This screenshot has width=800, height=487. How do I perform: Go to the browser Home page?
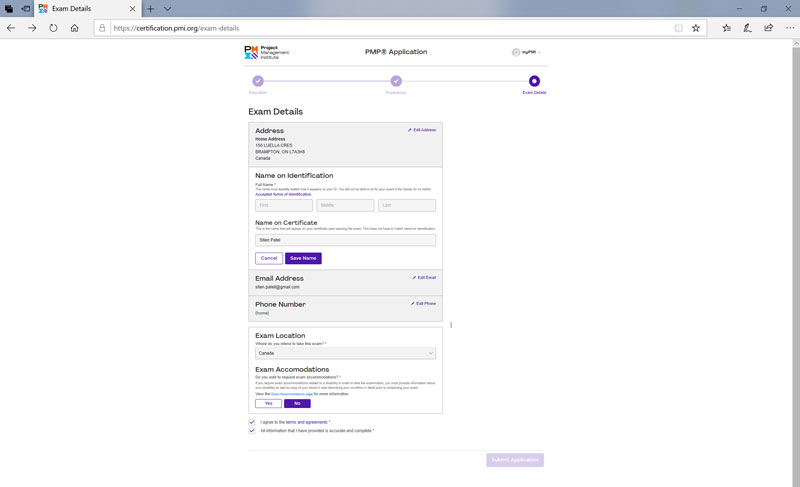pyautogui.click(x=75, y=28)
